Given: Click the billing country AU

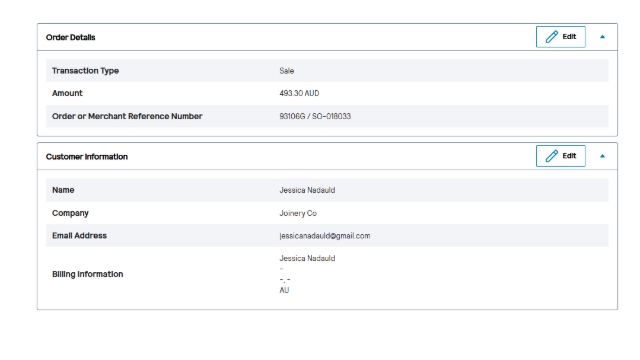Looking at the screenshot, I should pos(284,291).
